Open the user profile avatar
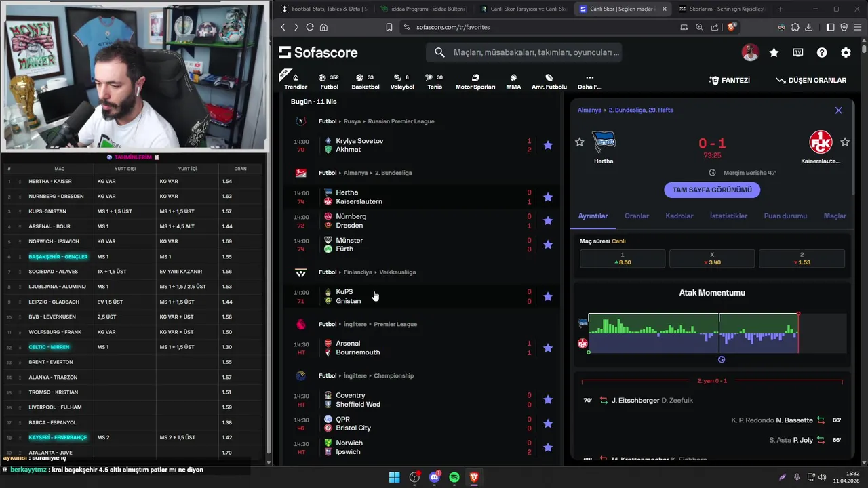Screen dimensions: 868x488 (750, 52)
